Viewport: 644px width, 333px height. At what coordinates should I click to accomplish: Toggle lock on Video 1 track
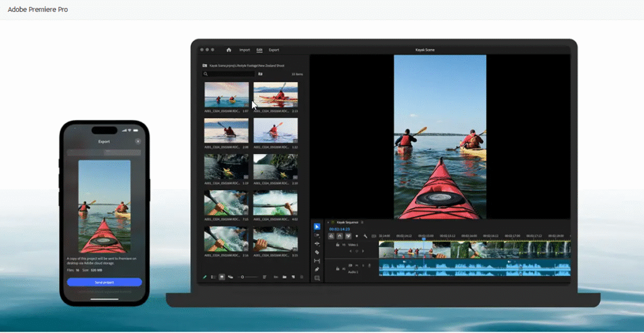338,244
